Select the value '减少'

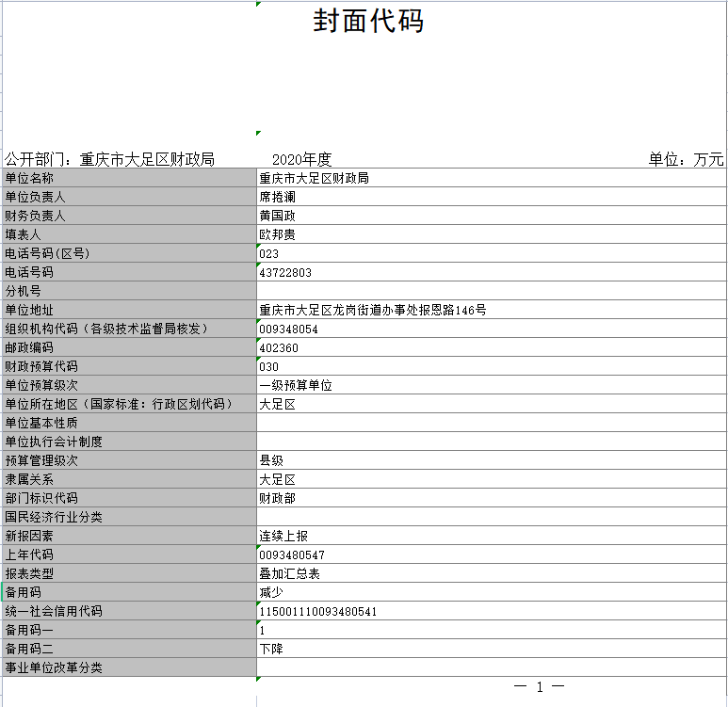[271, 592]
